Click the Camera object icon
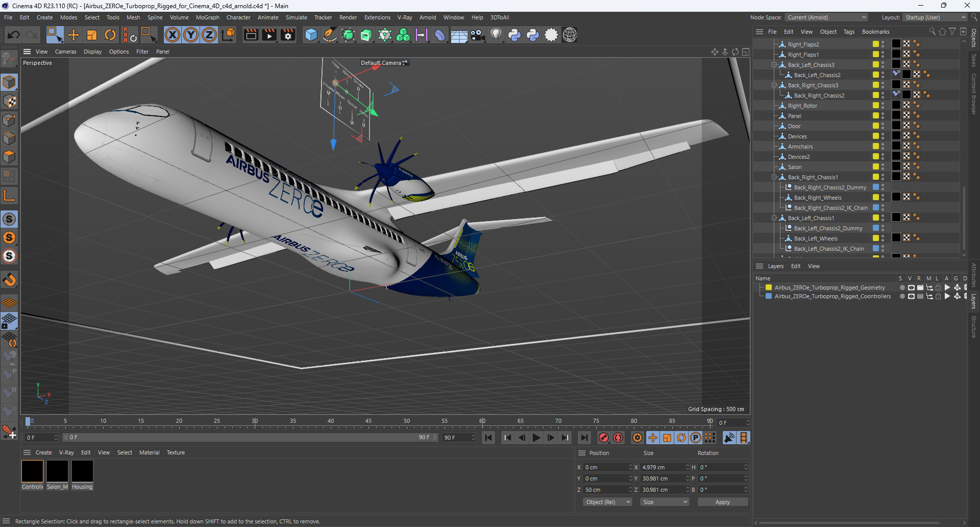980x527 pixels. pyautogui.click(x=478, y=35)
